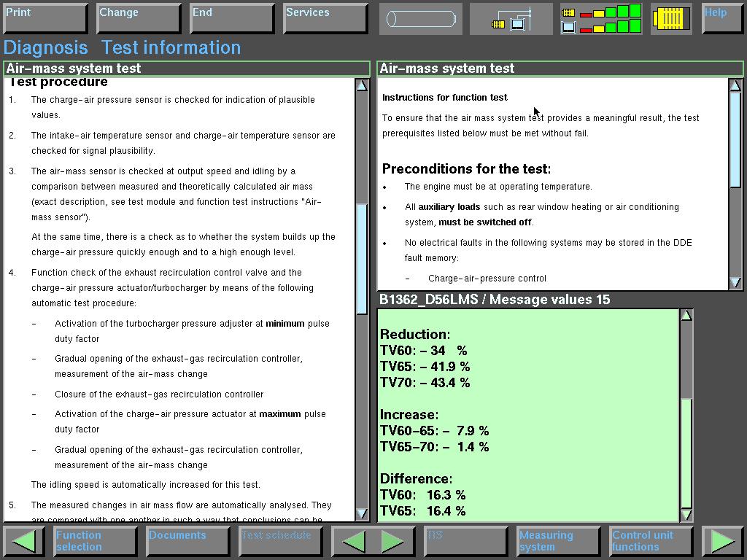Click the 'TV60: 16.3 %' difference value
Viewport: 747px width, 560px height.
(x=422, y=495)
